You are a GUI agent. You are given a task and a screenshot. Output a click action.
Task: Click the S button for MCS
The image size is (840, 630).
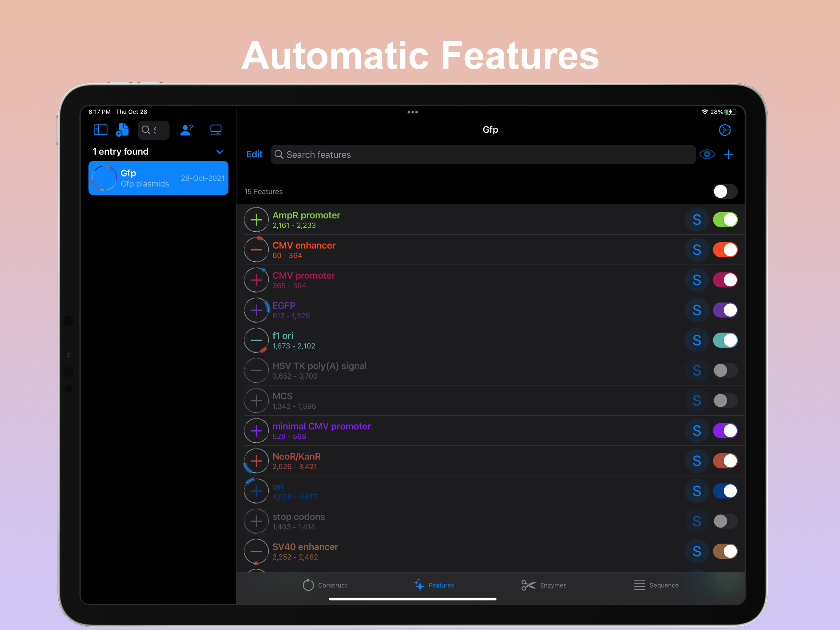pyautogui.click(x=696, y=401)
